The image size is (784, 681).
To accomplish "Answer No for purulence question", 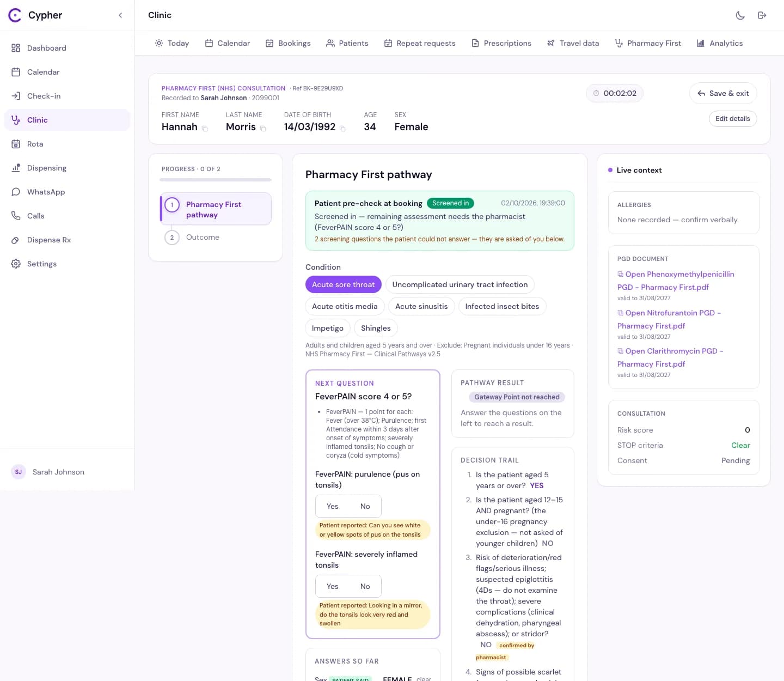I will (365, 506).
